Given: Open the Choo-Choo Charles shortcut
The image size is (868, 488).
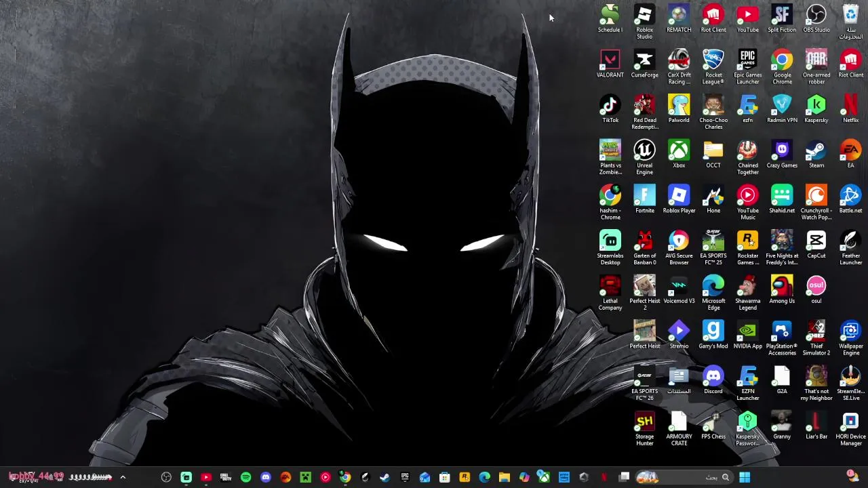Looking at the screenshot, I should [713, 113].
